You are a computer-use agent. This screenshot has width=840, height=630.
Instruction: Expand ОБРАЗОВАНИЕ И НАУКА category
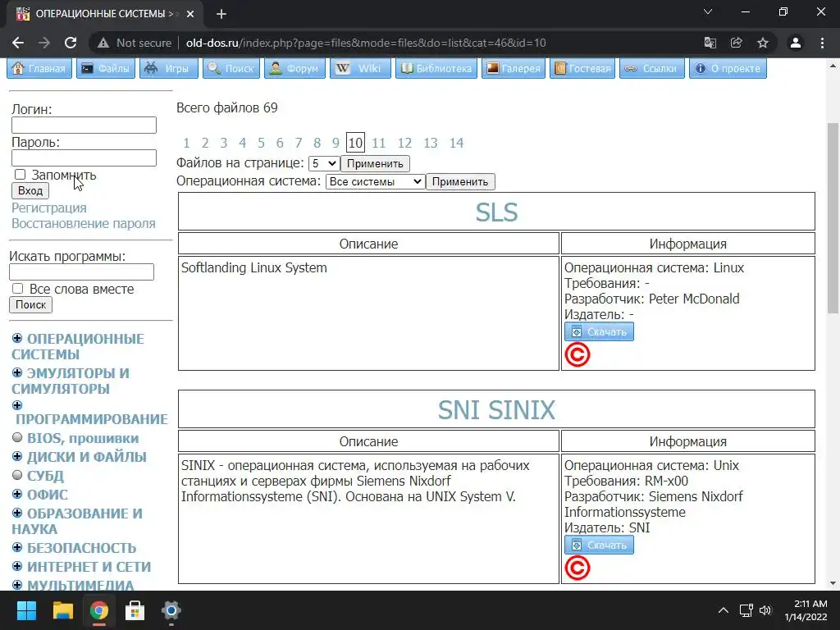(x=17, y=513)
